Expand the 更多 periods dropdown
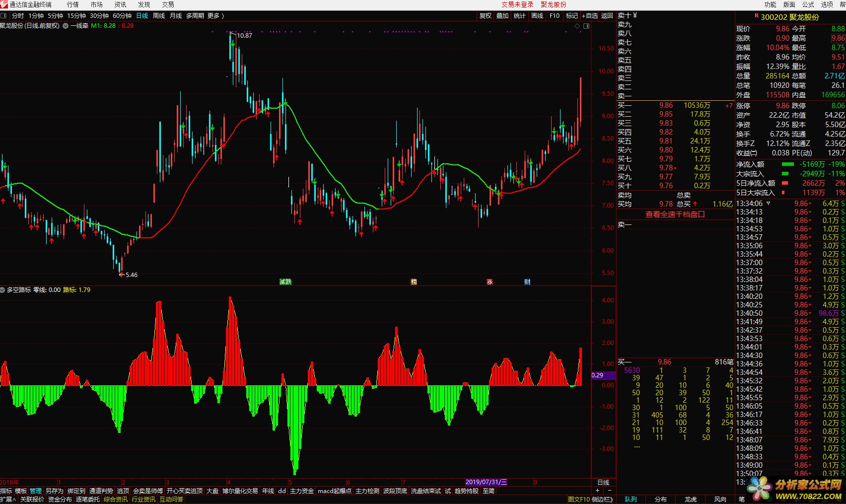846x504 pixels. pos(216,16)
